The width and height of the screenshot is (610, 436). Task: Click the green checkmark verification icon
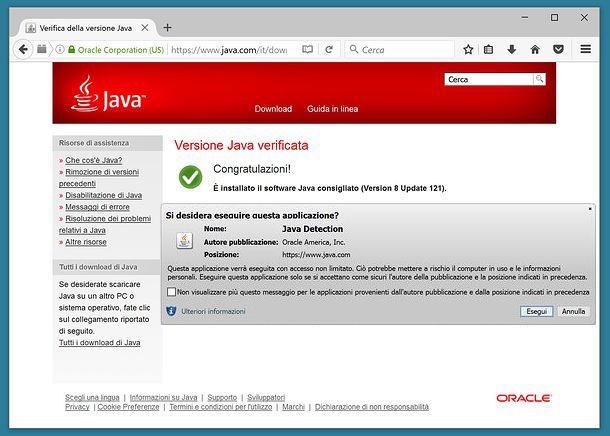pos(190,177)
